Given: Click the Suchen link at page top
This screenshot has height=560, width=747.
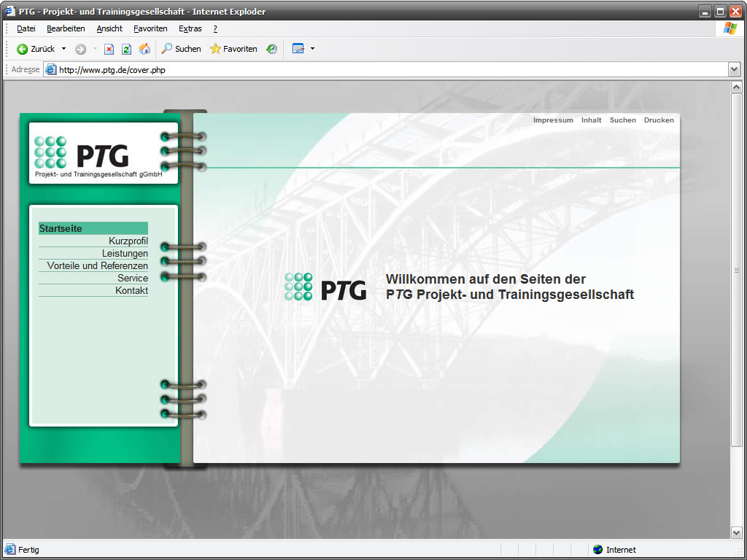Looking at the screenshot, I should tap(623, 120).
